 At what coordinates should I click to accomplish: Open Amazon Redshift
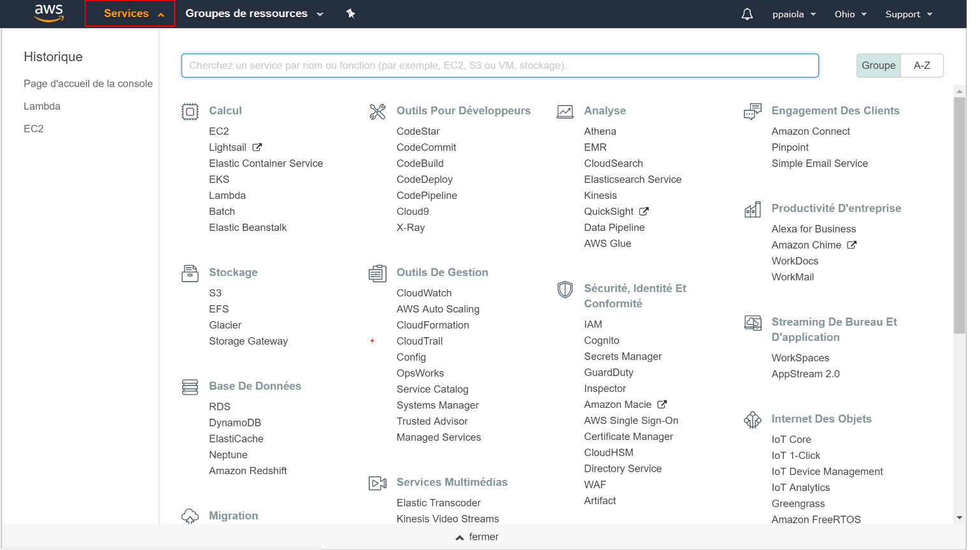tap(248, 470)
